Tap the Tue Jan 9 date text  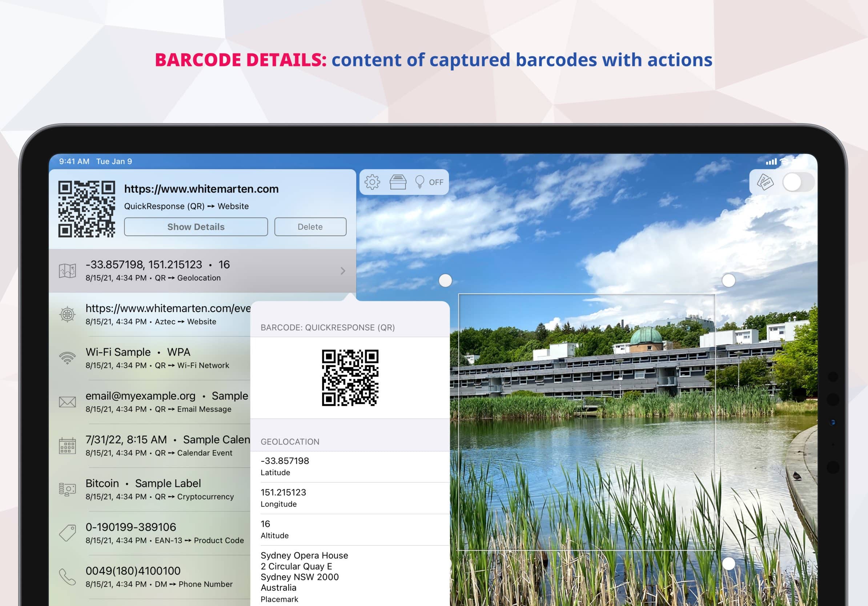(114, 161)
